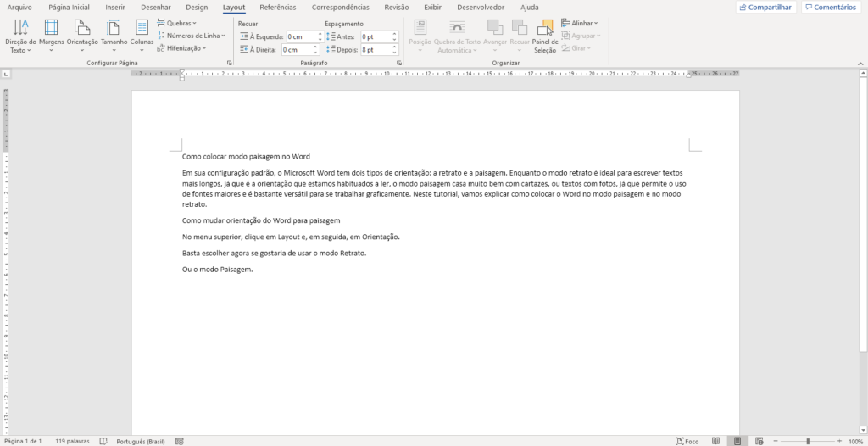This screenshot has height=446, width=868.
Task: Increase À Esquerda indent with up arrow
Action: point(320,34)
